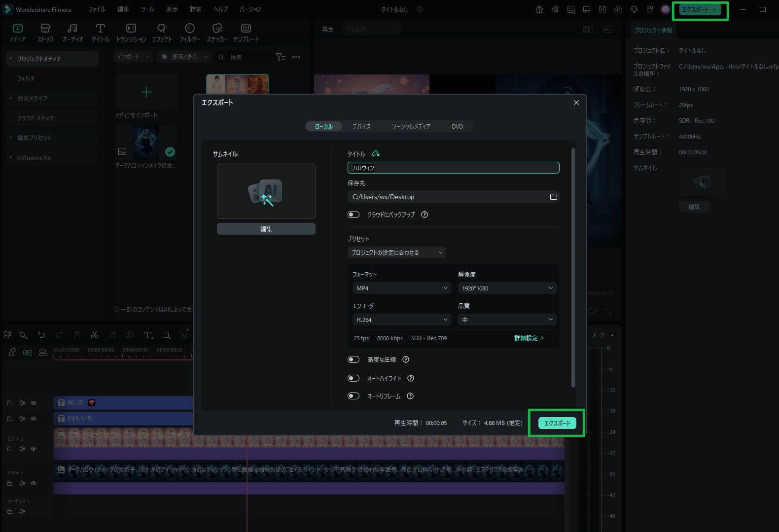Click the AI title generator pencil icon
779x532 pixels.
(x=376, y=154)
